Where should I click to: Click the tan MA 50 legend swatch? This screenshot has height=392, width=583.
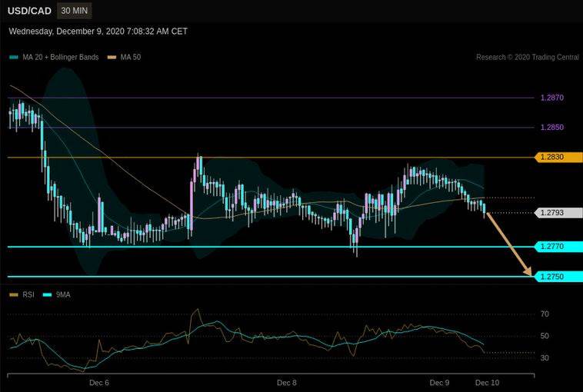(x=112, y=57)
